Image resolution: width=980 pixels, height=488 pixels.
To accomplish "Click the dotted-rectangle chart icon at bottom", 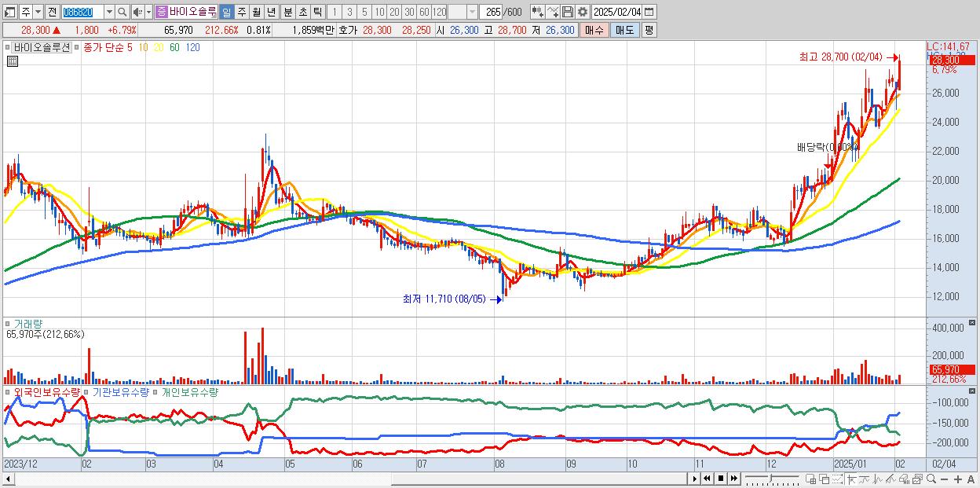I will coord(837,479).
